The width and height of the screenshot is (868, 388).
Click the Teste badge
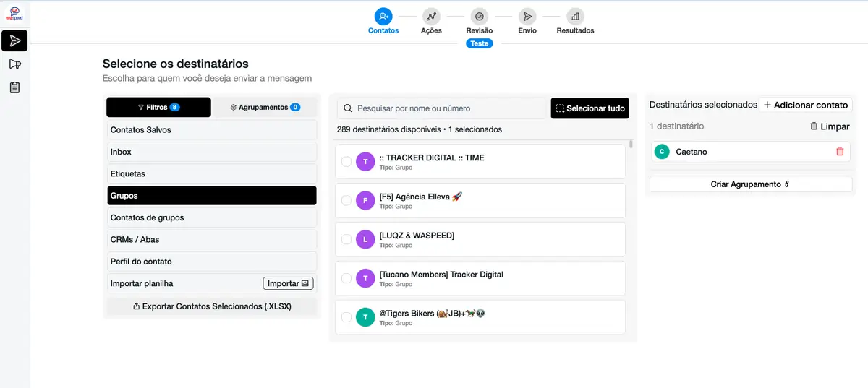[479, 43]
